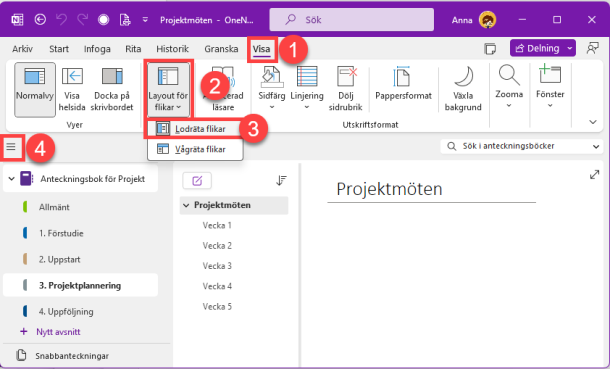Switch to the Start tab
Image resolution: width=610 pixels, height=369 pixels.
(59, 49)
